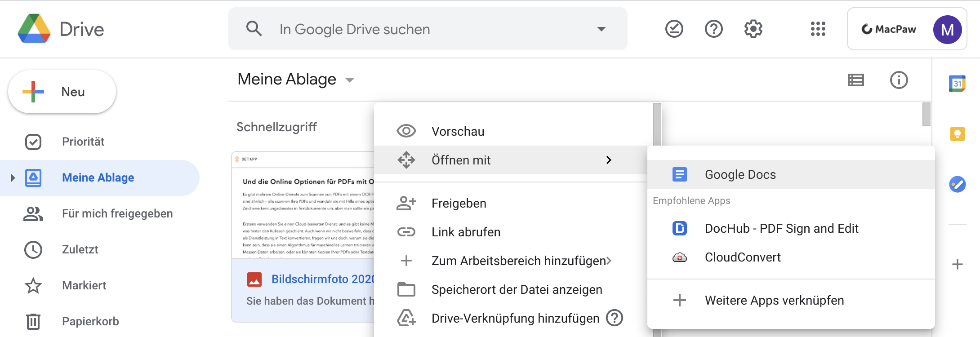Screen dimensions: 980x337
Task: Click the help icon beside Drive-Verknüpfung hinzufügen
Action: click(615, 318)
